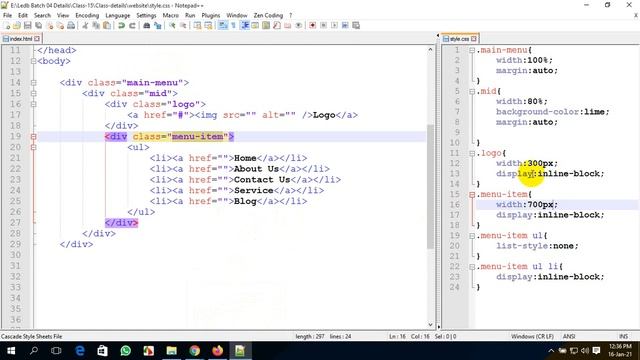
Task: Open the Function List toolbar icon
Action: click(x=277, y=25)
